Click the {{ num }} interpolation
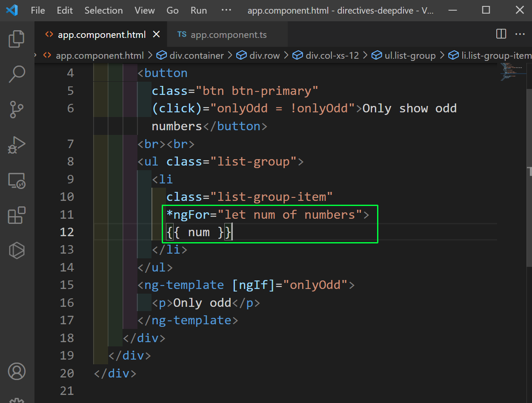 click(199, 232)
